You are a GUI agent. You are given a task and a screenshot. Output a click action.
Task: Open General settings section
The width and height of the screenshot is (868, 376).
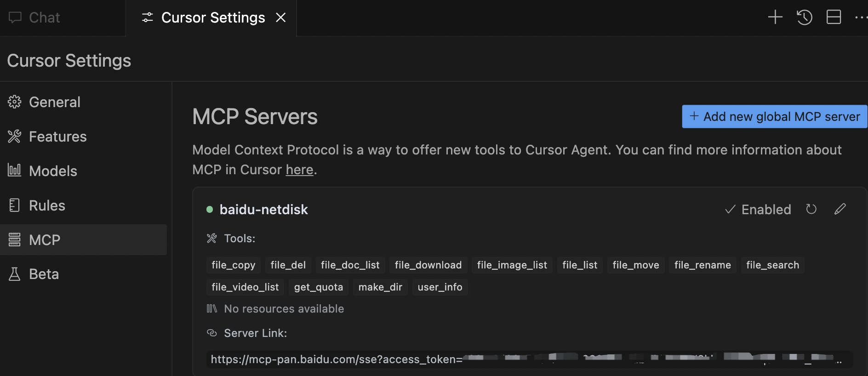pos(83,102)
